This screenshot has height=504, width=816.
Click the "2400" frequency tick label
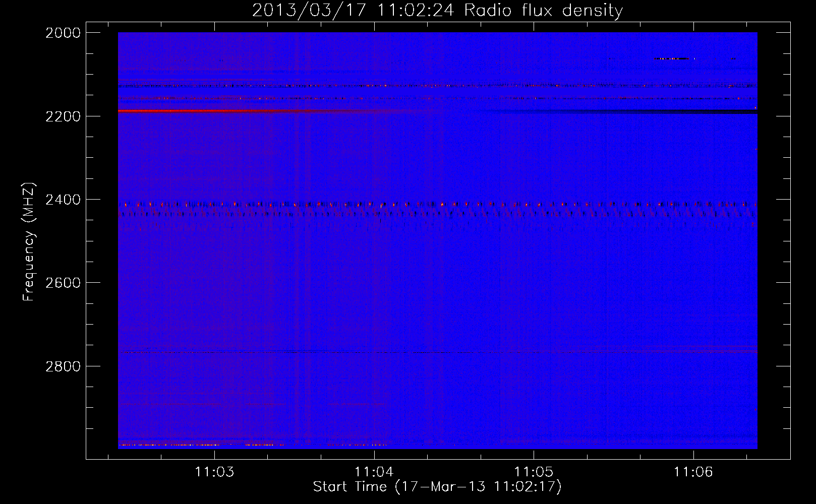coord(63,200)
